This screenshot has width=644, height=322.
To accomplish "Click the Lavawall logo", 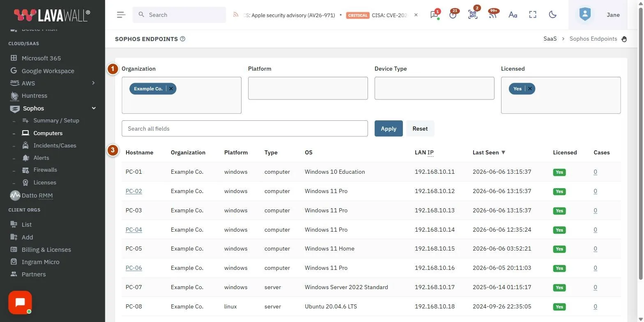I will tap(52, 15).
